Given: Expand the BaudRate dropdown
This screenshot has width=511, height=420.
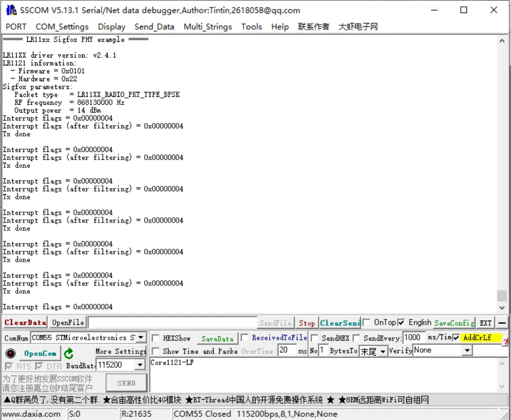Looking at the screenshot, I should pyautogui.click(x=140, y=365).
